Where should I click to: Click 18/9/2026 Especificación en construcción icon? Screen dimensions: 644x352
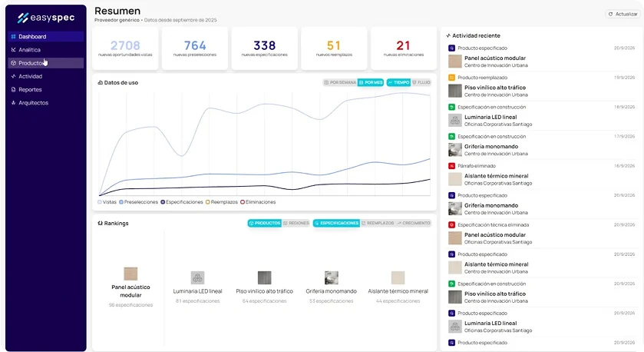(452, 107)
